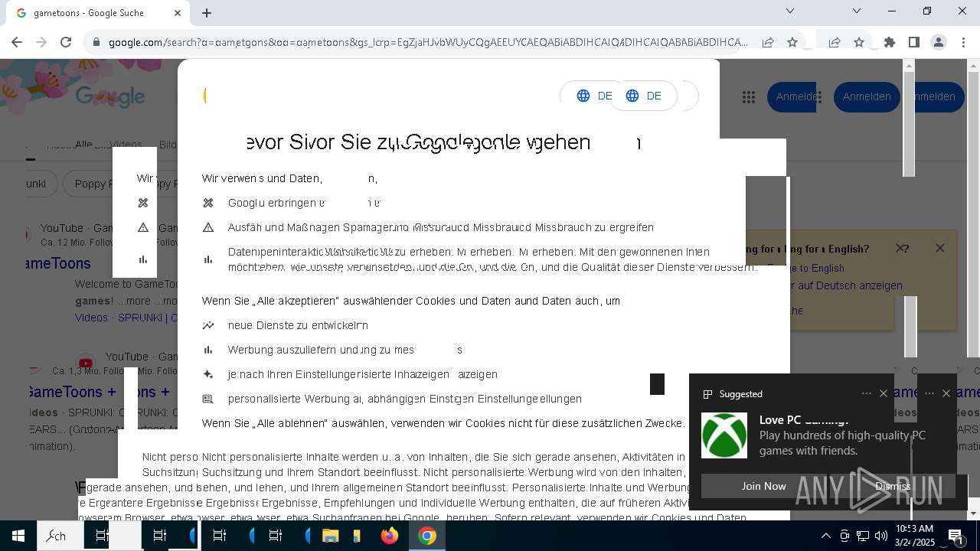Screen dimensions: 980x551
Task: Open the Windows taskbar search box
Action: tap(60, 536)
